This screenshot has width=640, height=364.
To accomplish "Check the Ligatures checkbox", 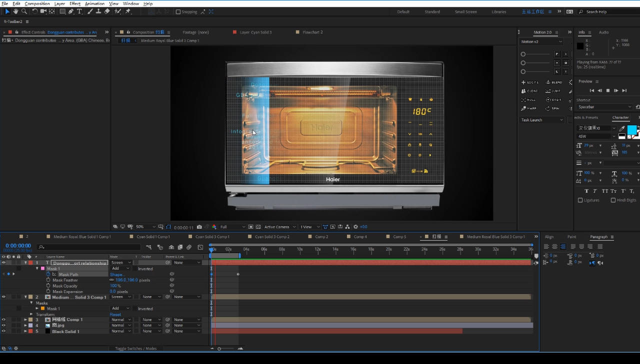I will point(580,200).
